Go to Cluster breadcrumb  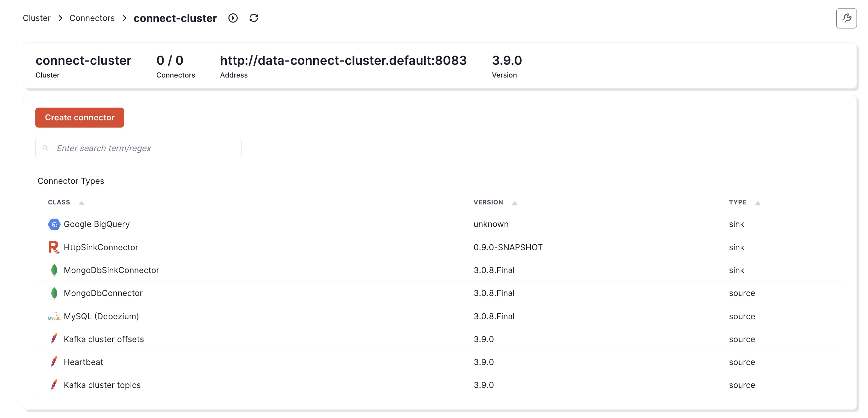[x=36, y=18]
